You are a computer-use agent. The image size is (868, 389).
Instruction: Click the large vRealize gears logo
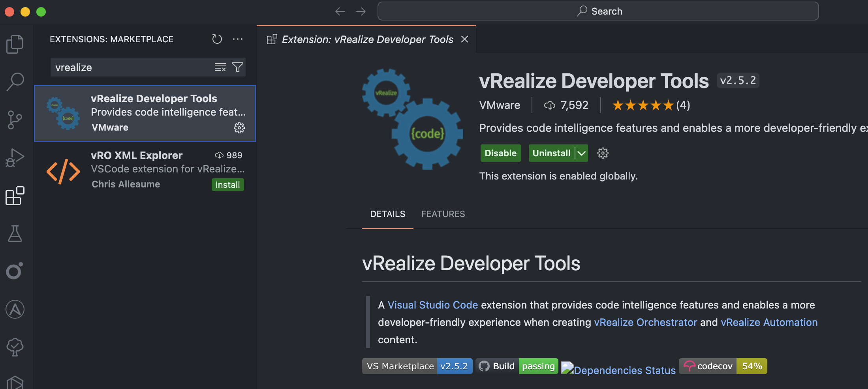[x=413, y=119]
